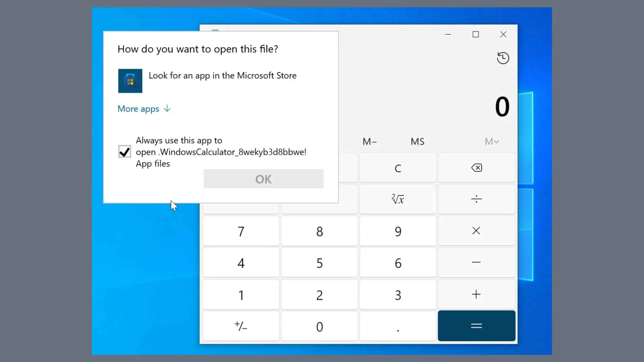Maximize the Calculator window
The image size is (644, 362).
tap(475, 34)
